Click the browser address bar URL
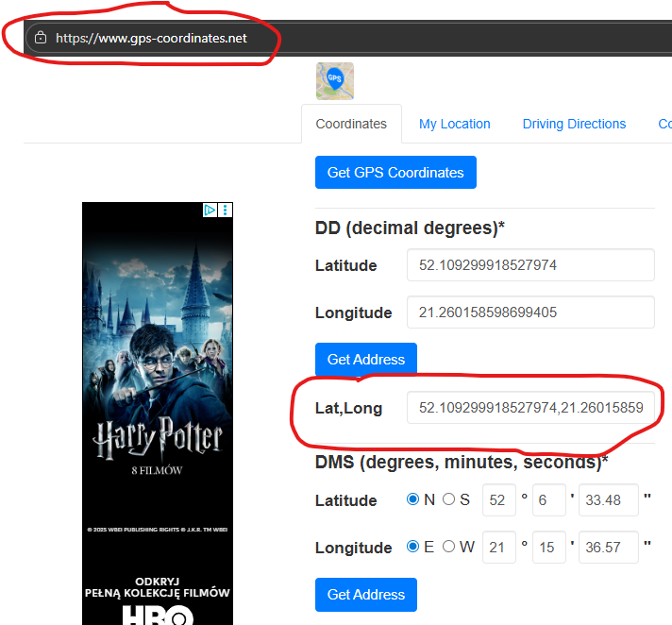The height and width of the screenshot is (625, 672). 151,39
